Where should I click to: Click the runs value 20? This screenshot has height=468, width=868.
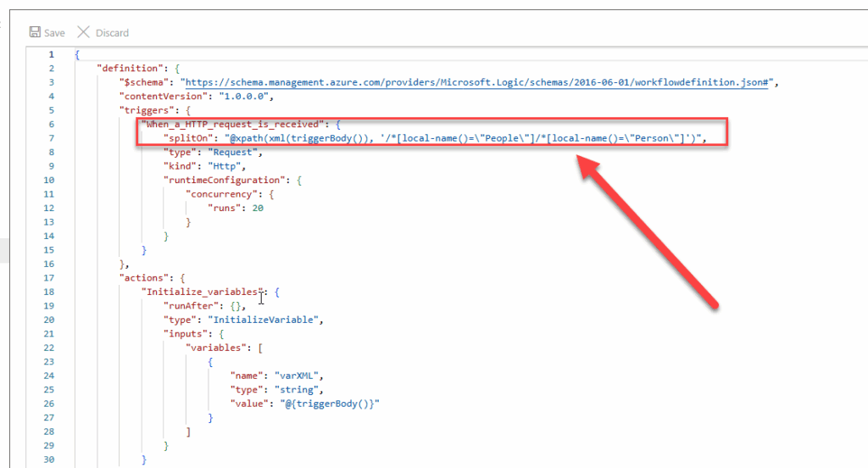pos(258,209)
